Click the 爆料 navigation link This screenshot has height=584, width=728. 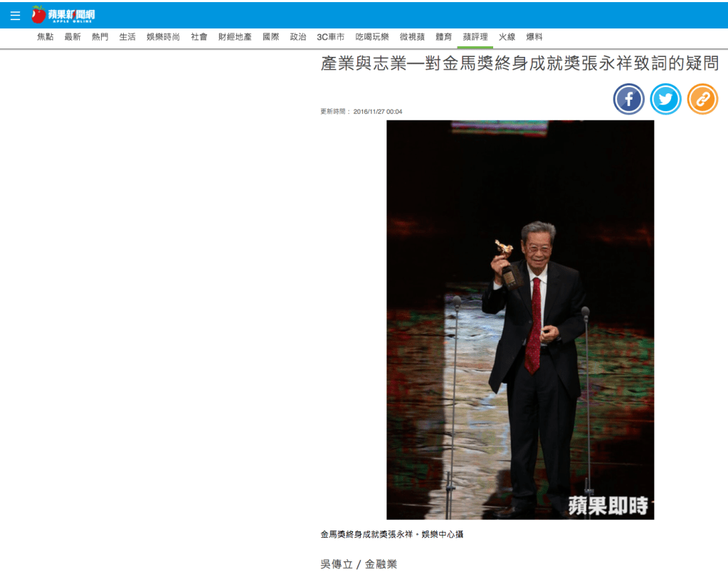tap(534, 37)
